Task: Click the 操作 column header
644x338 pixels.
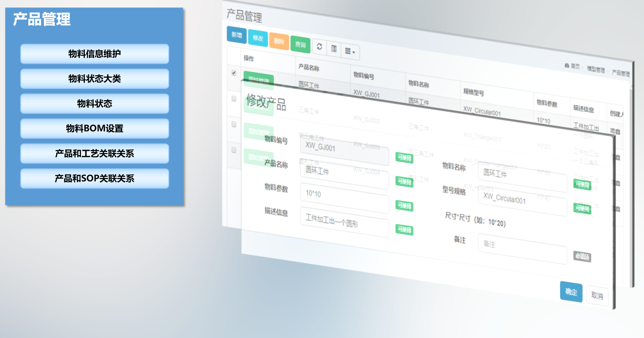Action: [x=249, y=59]
